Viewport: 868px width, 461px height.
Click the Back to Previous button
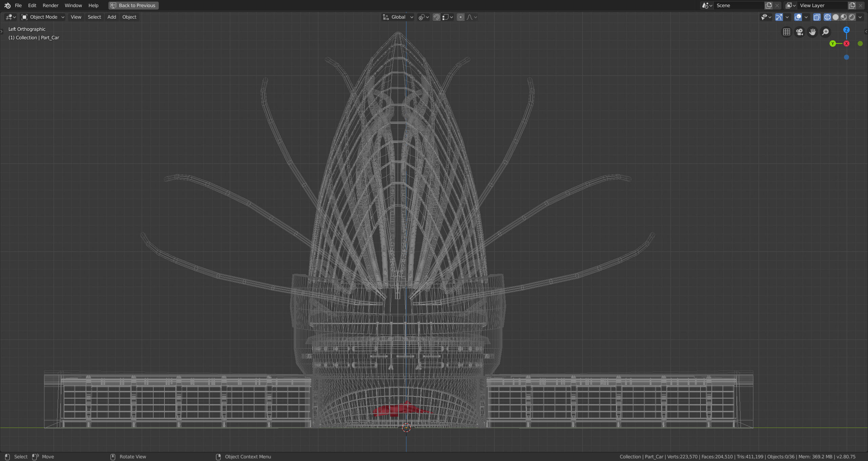click(133, 5)
